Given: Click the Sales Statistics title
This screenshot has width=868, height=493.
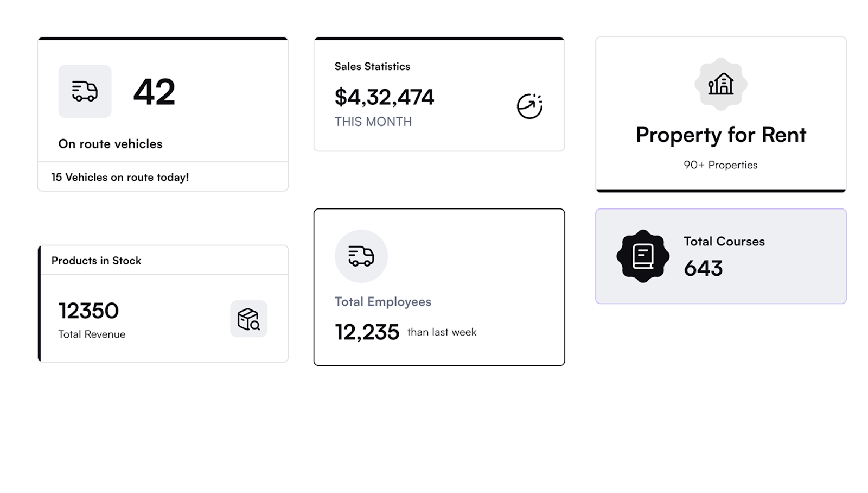Looking at the screenshot, I should (372, 66).
